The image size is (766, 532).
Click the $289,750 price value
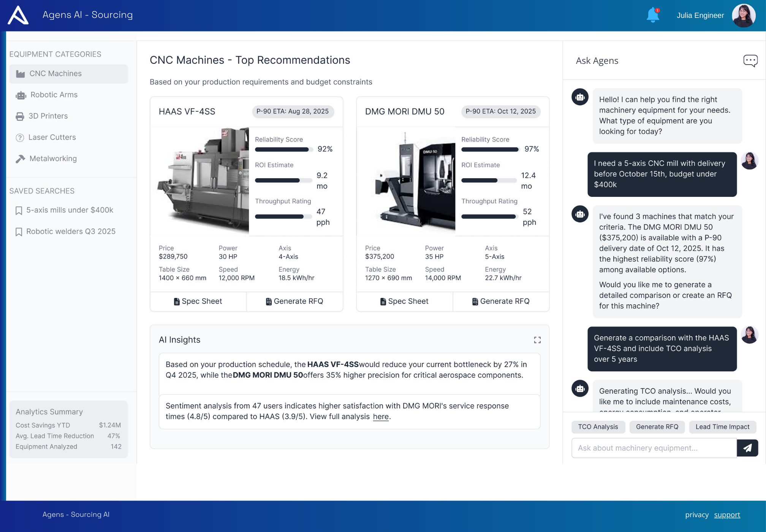pos(173,257)
